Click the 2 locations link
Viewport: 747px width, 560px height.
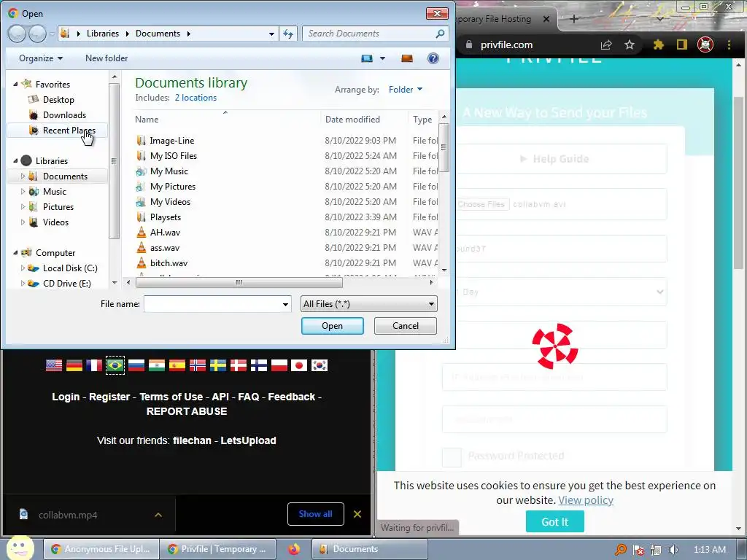coord(196,98)
